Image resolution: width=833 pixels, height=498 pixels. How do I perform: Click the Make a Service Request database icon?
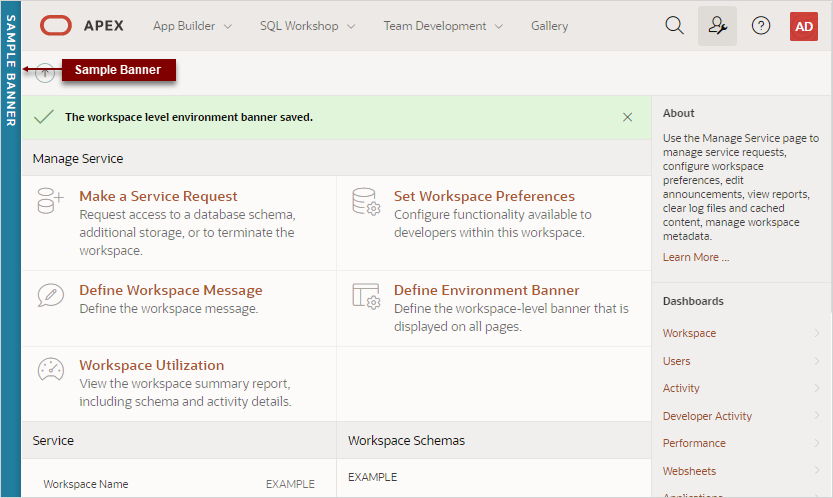click(x=50, y=201)
